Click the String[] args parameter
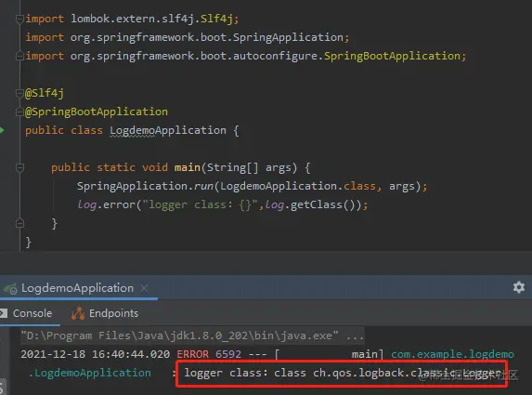Image resolution: width=532 pixels, height=395 pixels. point(249,167)
